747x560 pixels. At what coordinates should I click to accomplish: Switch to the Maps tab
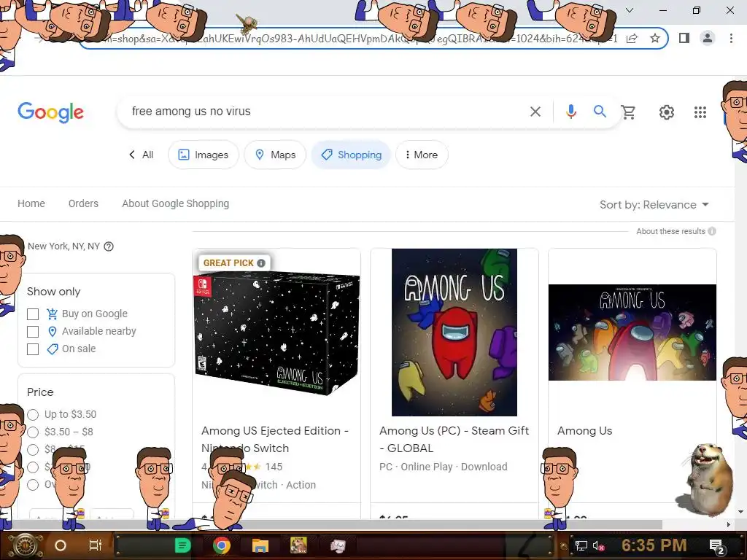click(x=275, y=155)
